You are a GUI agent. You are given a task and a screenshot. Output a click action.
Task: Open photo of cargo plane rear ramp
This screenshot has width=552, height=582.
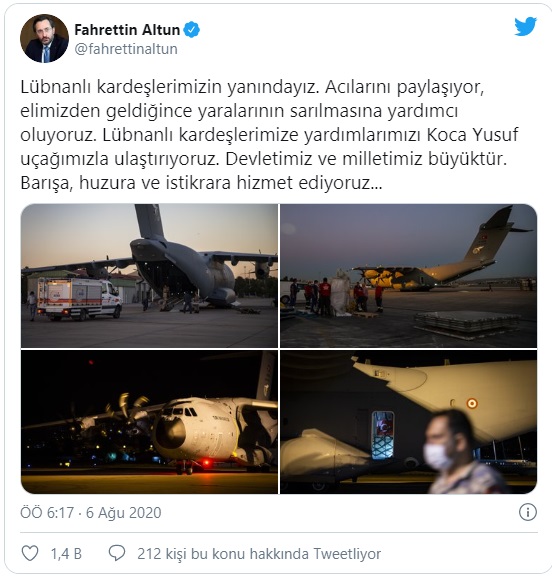[149, 276]
